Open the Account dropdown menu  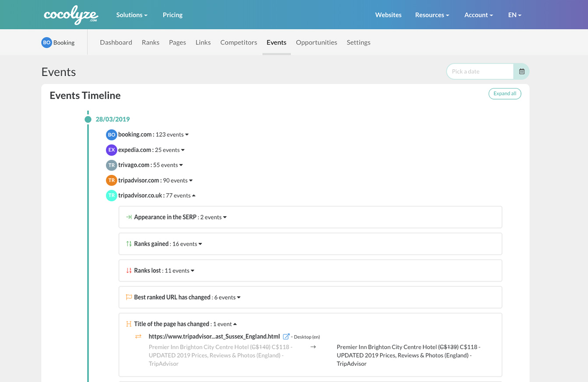click(x=479, y=15)
